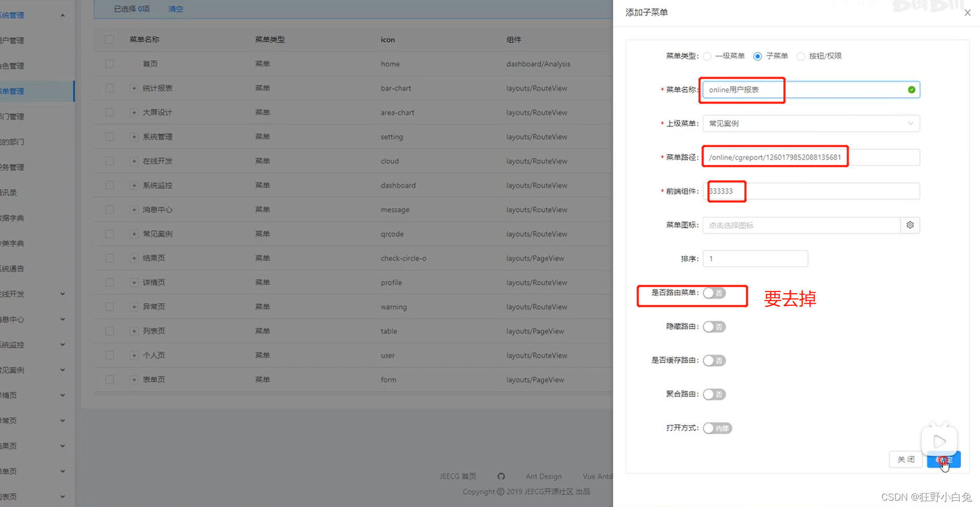Close the 添加子菜单 drawer with X

tap(967, 13)
